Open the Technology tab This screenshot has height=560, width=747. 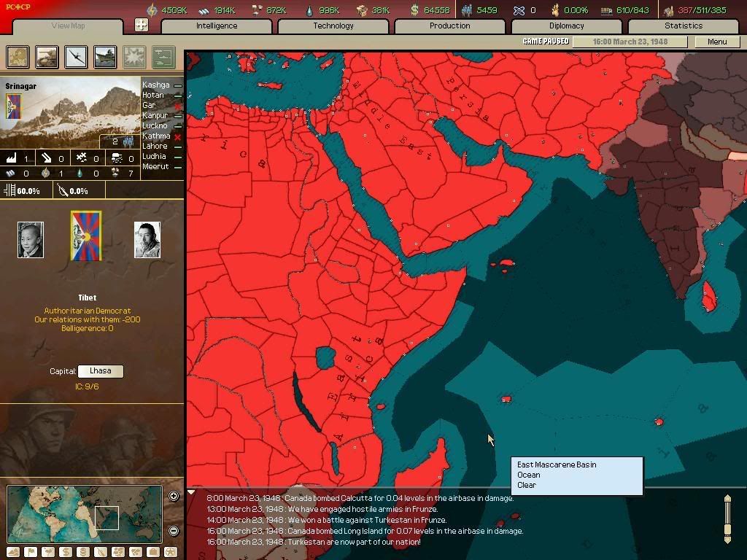pos(333,26)
